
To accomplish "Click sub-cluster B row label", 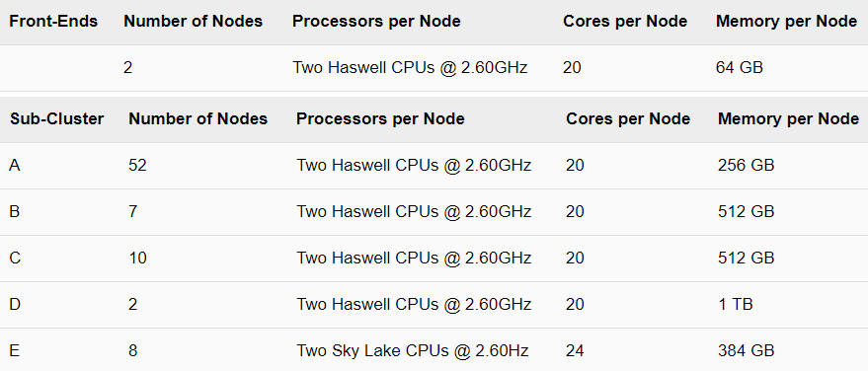I will click(15, 212).
